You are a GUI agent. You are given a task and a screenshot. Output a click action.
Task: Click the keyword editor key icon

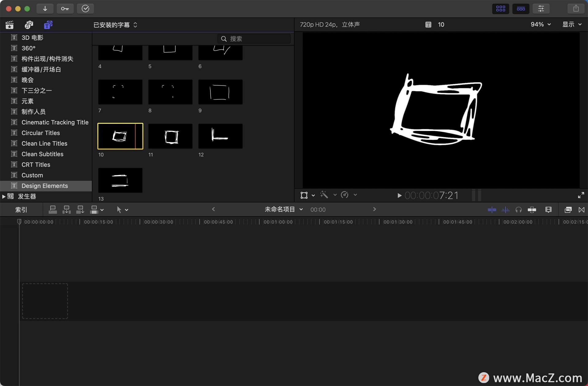tap(65, 9)
